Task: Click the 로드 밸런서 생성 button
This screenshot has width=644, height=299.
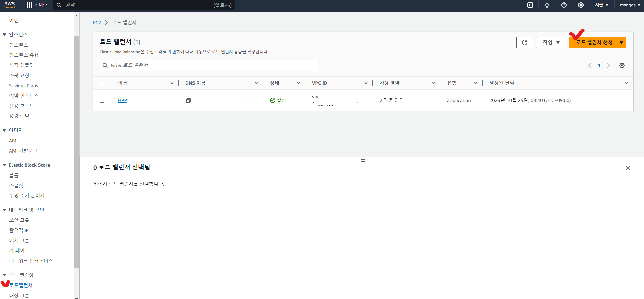Action: [592, 43]
